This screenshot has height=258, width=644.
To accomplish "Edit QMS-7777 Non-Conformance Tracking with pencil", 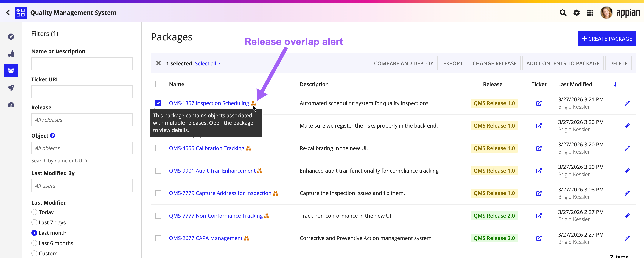I will 627,216.
